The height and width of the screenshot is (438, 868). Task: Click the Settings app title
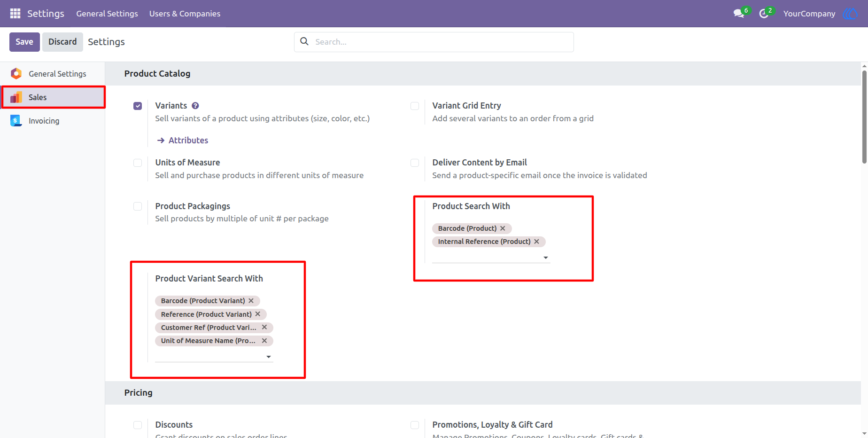coord(46,14)
